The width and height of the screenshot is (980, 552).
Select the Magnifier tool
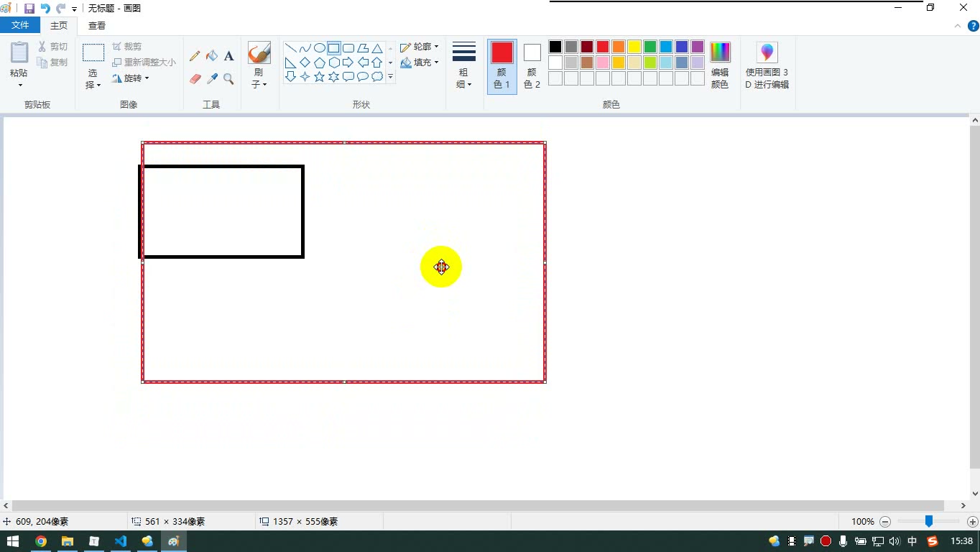point(229,79)
